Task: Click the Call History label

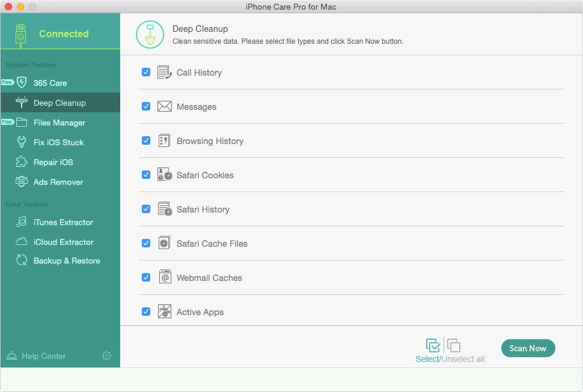Action: click(x=200, y=73)
